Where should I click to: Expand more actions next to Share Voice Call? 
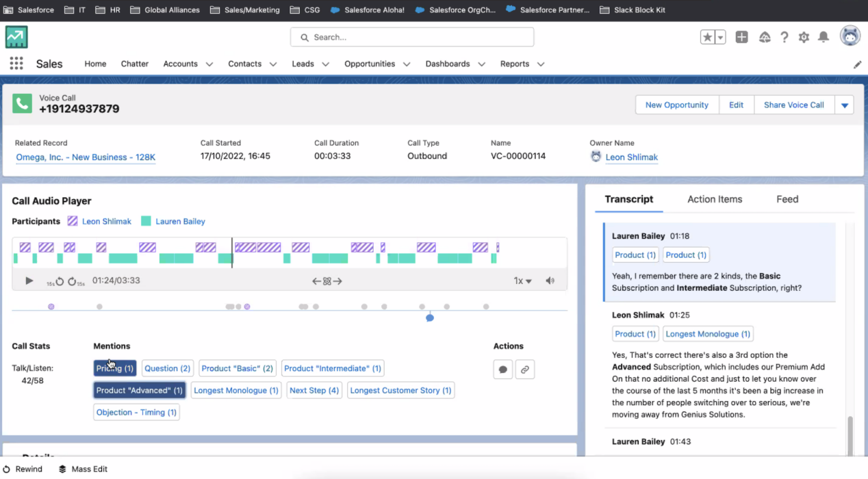click(844, 105)
